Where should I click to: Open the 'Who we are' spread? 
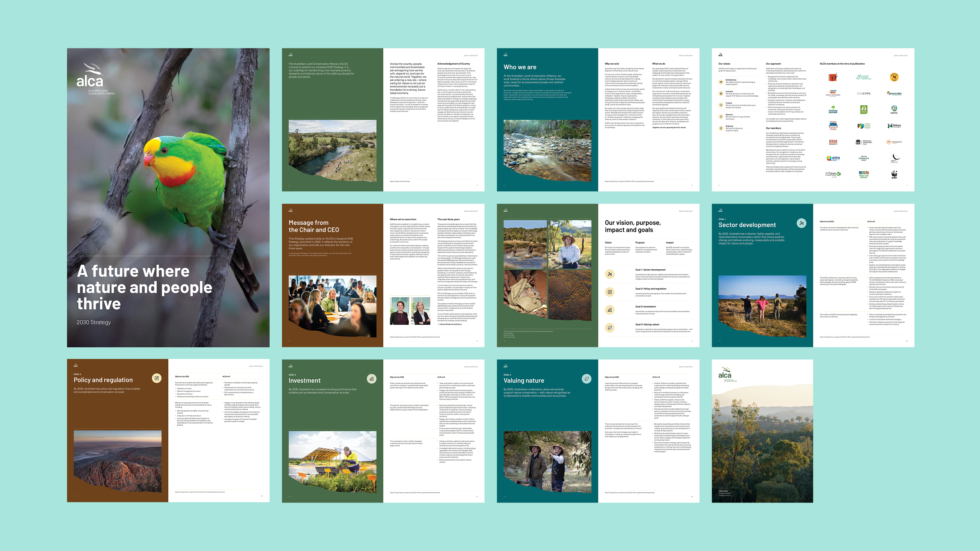[x=598, y=120]
